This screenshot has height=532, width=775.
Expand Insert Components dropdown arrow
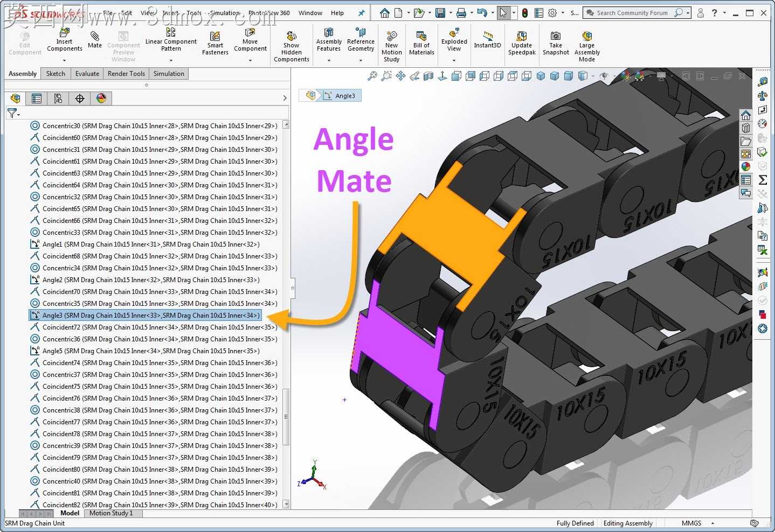click(64, 60)
